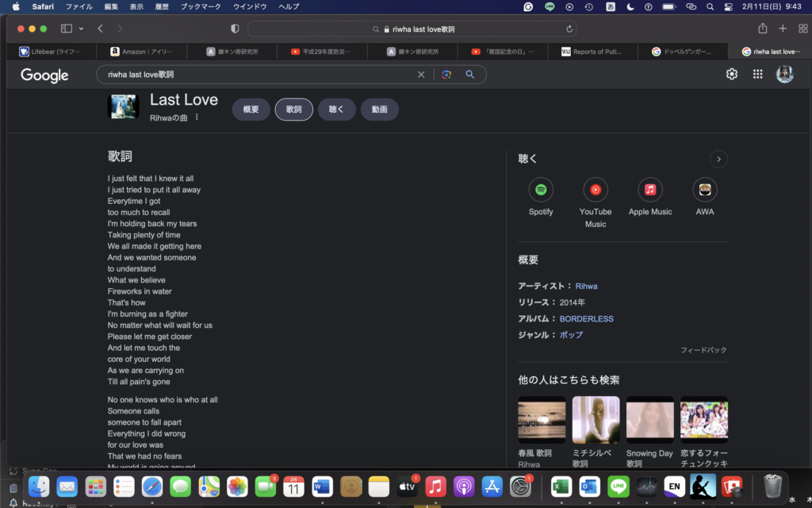The width and height of the screenshot is (812, 508).
Task: Open the Google apps grid
Action: pos(758,73)
